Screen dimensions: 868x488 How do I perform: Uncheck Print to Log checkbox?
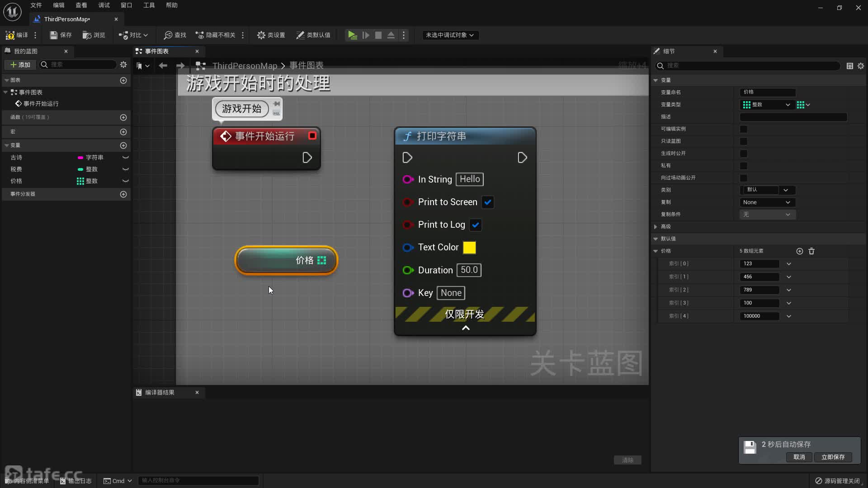(x=475, y=225)
